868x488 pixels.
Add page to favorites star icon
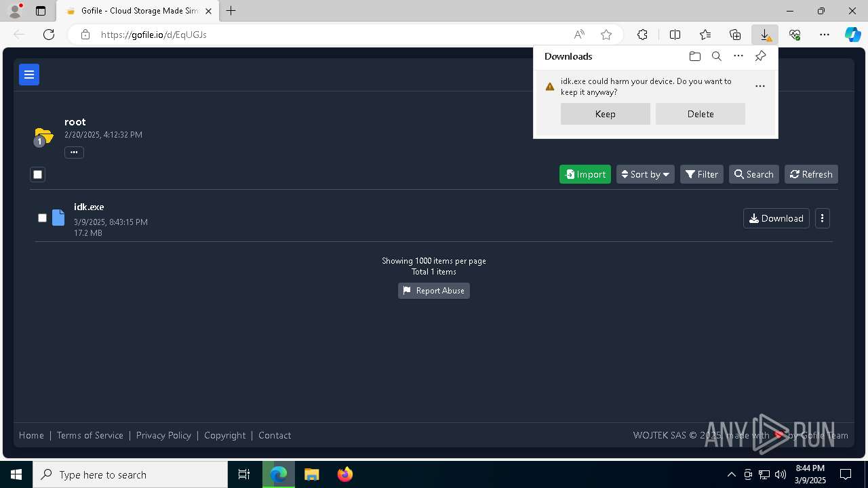click(x=606, y=35)
